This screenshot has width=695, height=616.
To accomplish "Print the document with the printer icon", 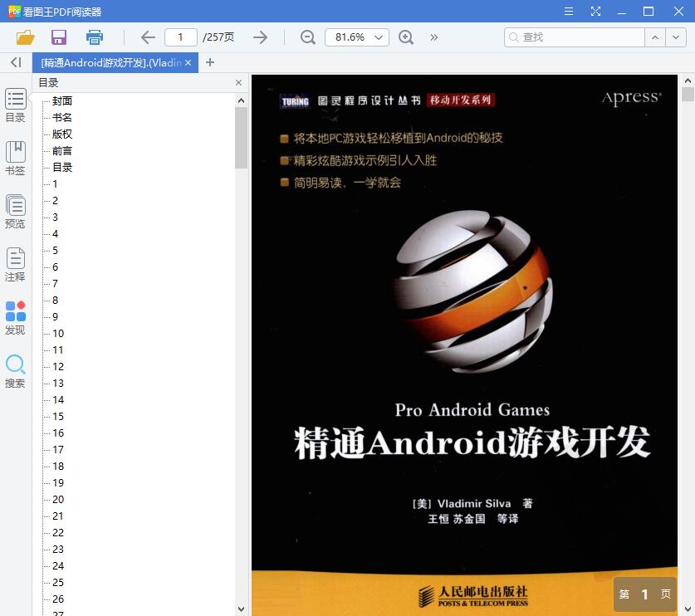I will coord(94,37).
